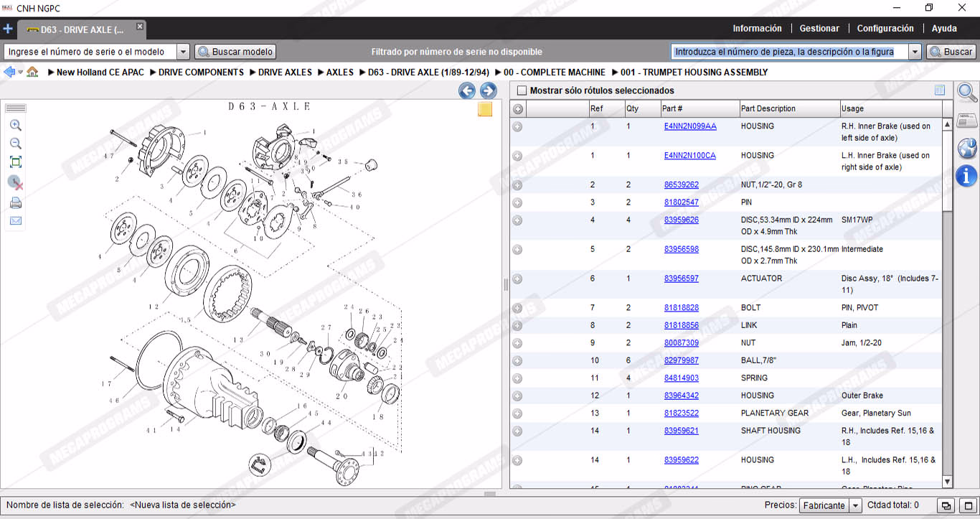Open part number 83956597 link
980x519 pixels.
[x=681, y=279]
